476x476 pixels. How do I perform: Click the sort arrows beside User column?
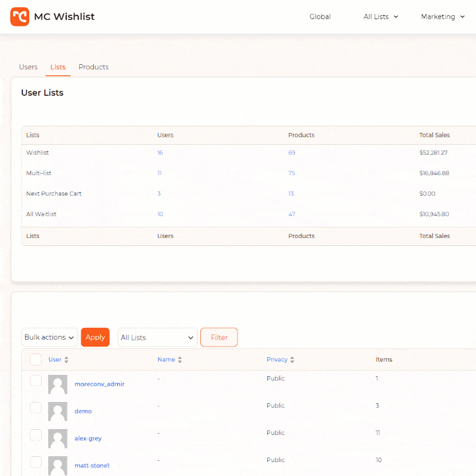click(66, 360)
